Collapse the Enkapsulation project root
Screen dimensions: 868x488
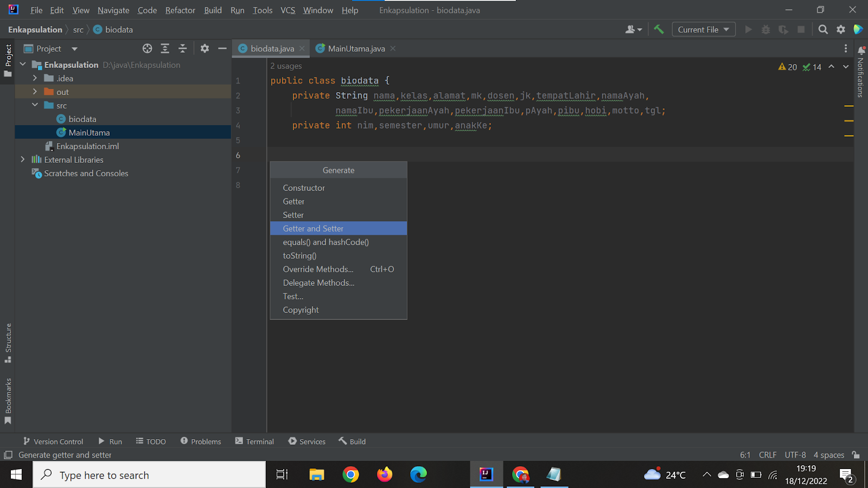pos(23,65)
